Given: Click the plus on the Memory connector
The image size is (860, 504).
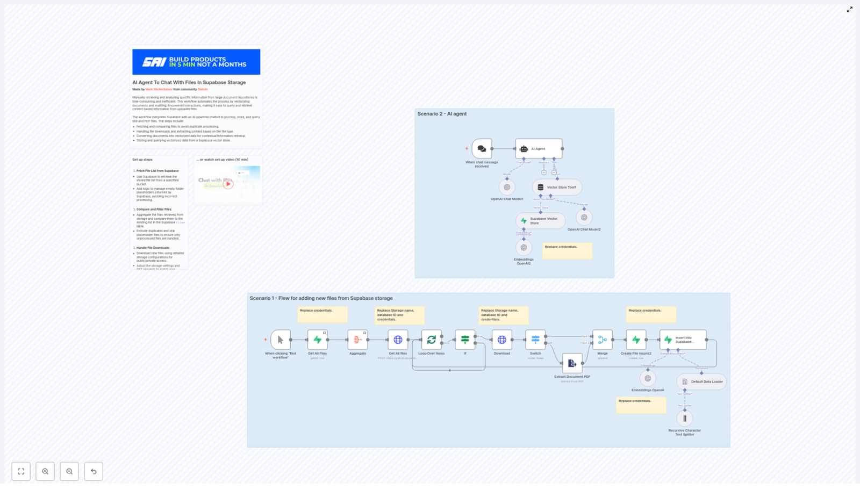Looking at the screenshot, I should click(543, 172).
